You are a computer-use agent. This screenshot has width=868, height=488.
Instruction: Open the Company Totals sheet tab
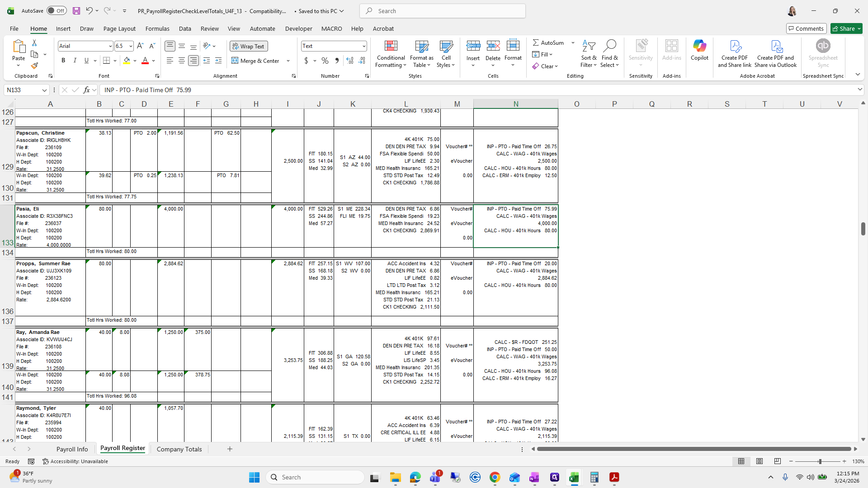179,449
